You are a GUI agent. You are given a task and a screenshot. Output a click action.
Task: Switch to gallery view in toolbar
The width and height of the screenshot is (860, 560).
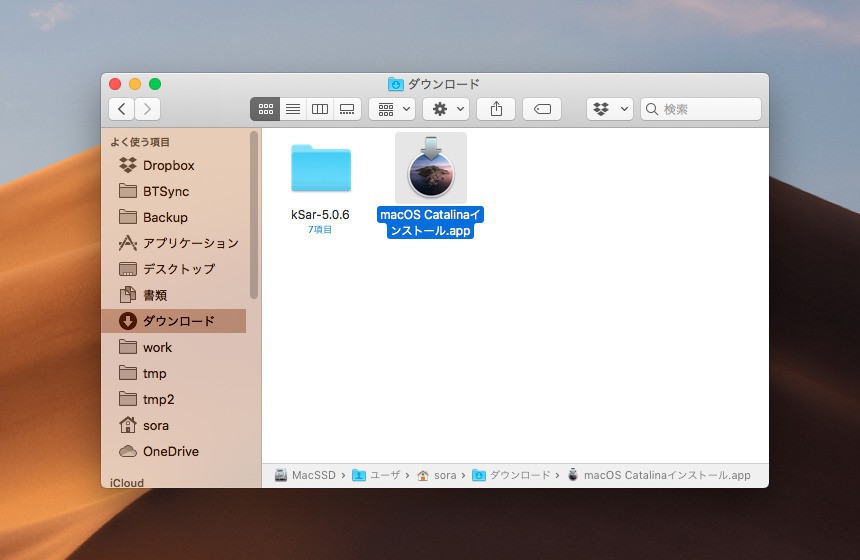click(x=347, y=109)
